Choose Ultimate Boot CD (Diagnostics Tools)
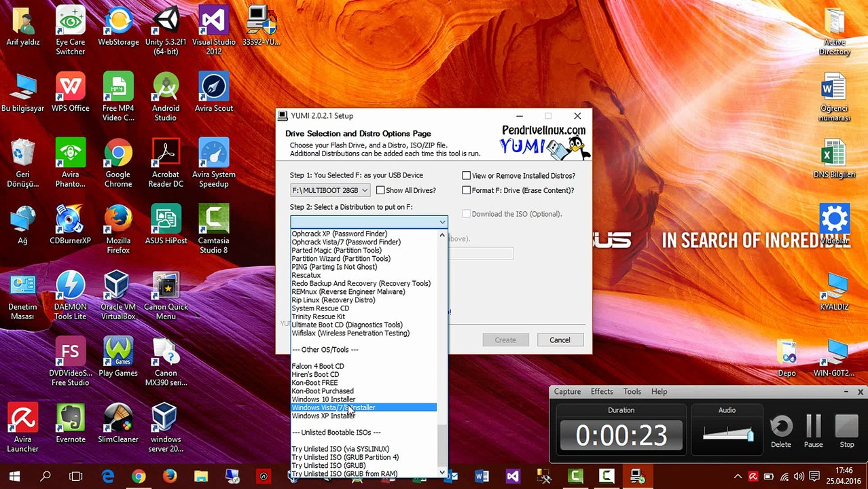This screenshot has height=489, width=868. [364, 325]
